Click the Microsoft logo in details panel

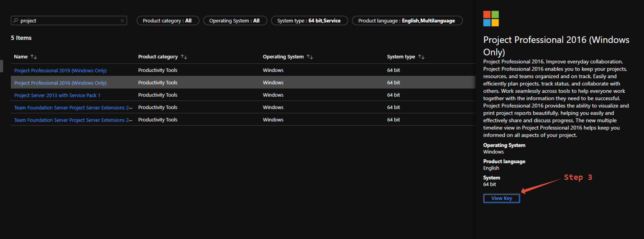tap(491, 19)
